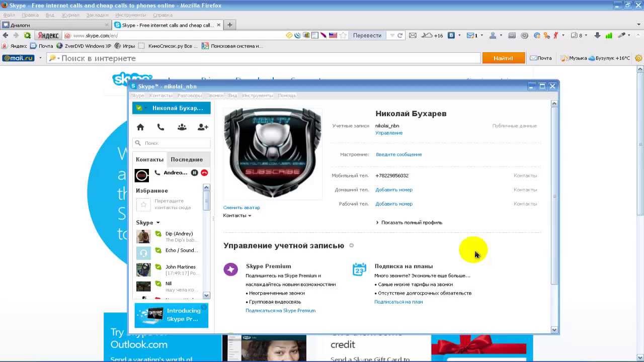Open a new Firefox tab with plus
Screen dimensions: 644x362
pyautogui.click(x=230, y=25)
